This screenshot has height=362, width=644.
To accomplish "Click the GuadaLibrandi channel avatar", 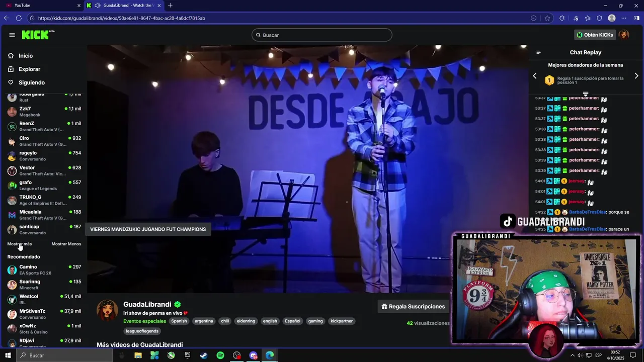I will point(107,311).
